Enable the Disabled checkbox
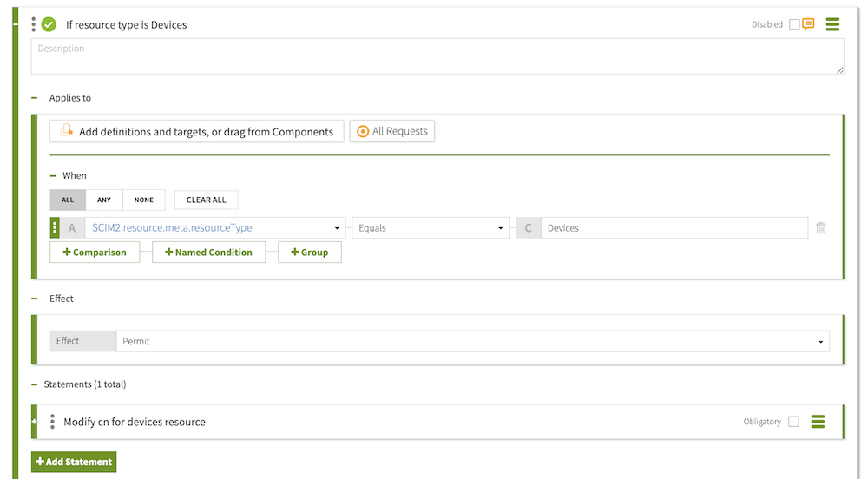 pos(793,24)
